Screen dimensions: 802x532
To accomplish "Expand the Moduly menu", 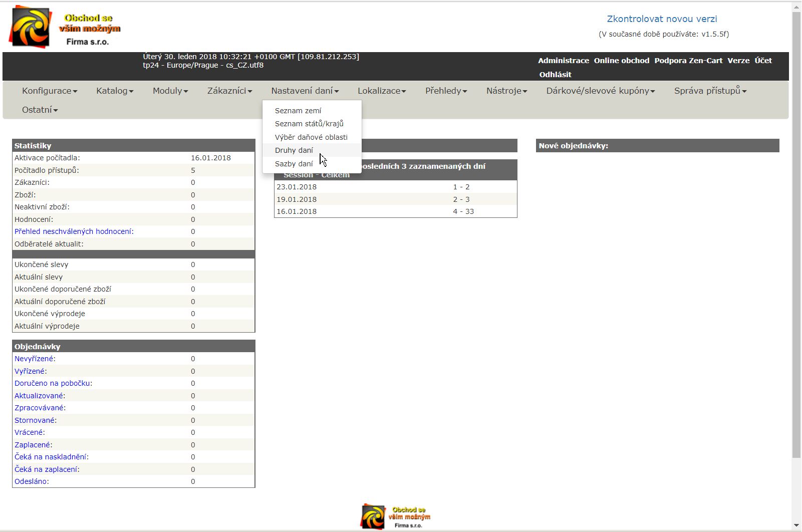I will pos(170,91).
